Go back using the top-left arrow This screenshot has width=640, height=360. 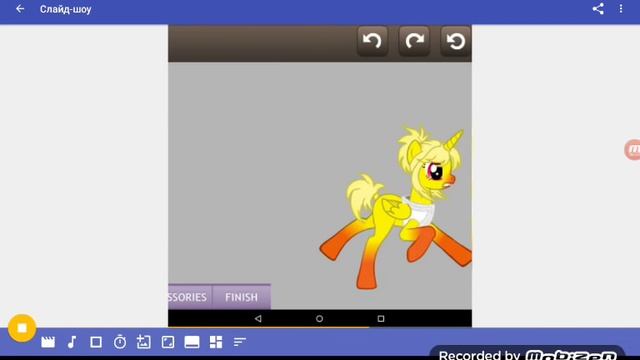20,9
